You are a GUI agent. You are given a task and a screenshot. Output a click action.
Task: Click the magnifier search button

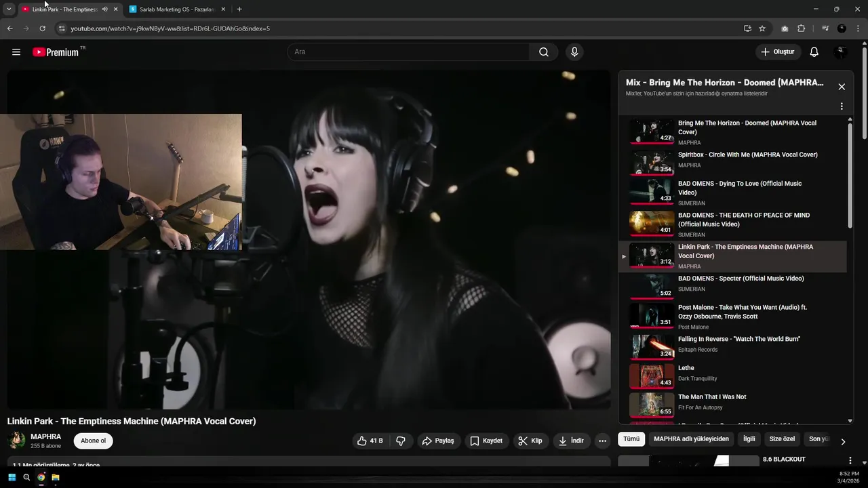click(544, 52)
